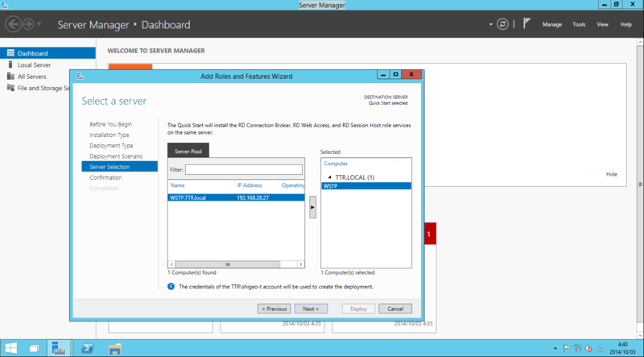Collapse the TTR.LOCAL (1) tree node
644x357 pixels.
pos(329,177)
